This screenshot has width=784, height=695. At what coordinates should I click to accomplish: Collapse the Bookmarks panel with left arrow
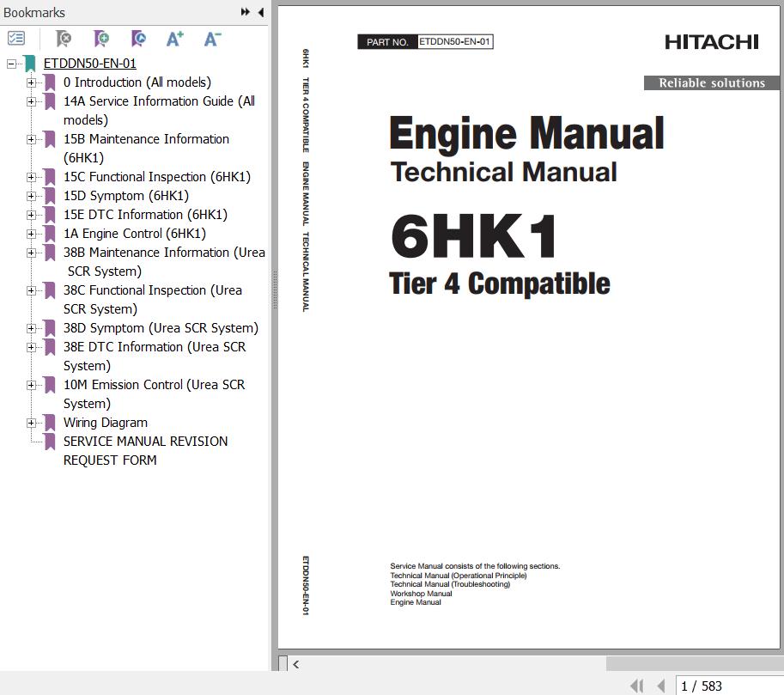[261, 12]
